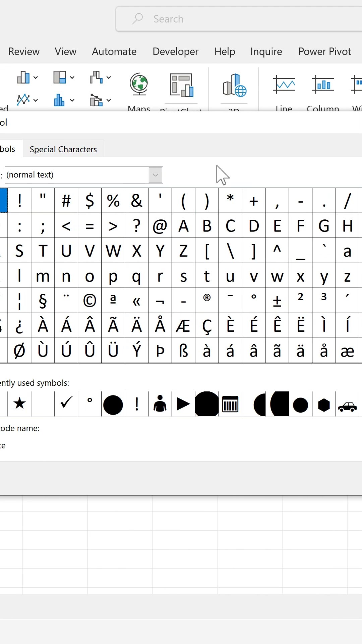Insert a line or area chart

click(23, 100)
